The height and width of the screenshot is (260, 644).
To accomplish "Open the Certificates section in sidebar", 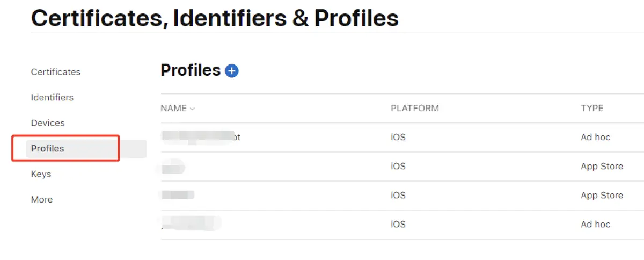I will [56, 72].
